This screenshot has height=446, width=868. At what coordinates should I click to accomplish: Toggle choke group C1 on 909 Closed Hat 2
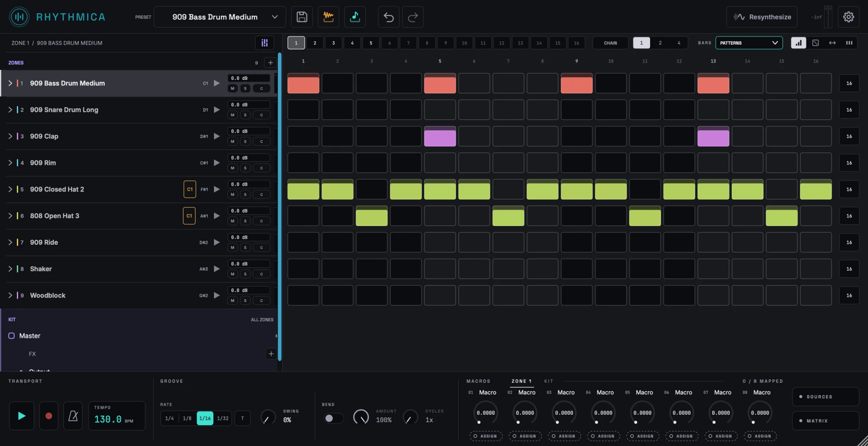click(x=190, y=189)
